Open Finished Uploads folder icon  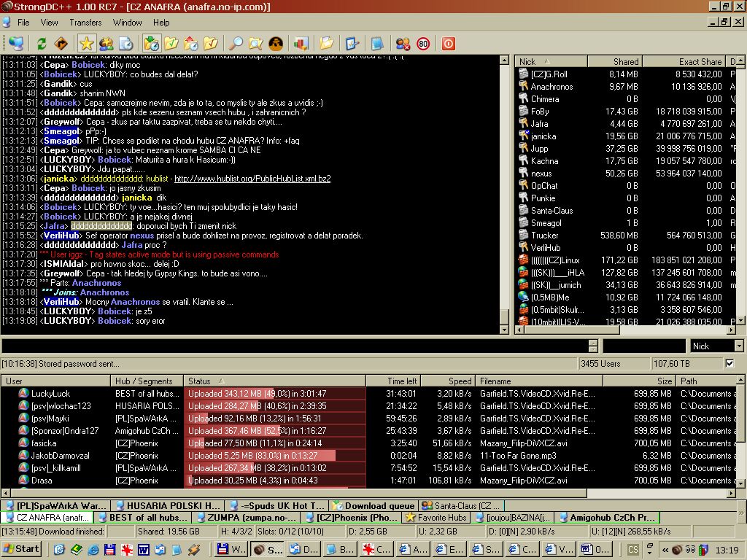pos(211,44)
